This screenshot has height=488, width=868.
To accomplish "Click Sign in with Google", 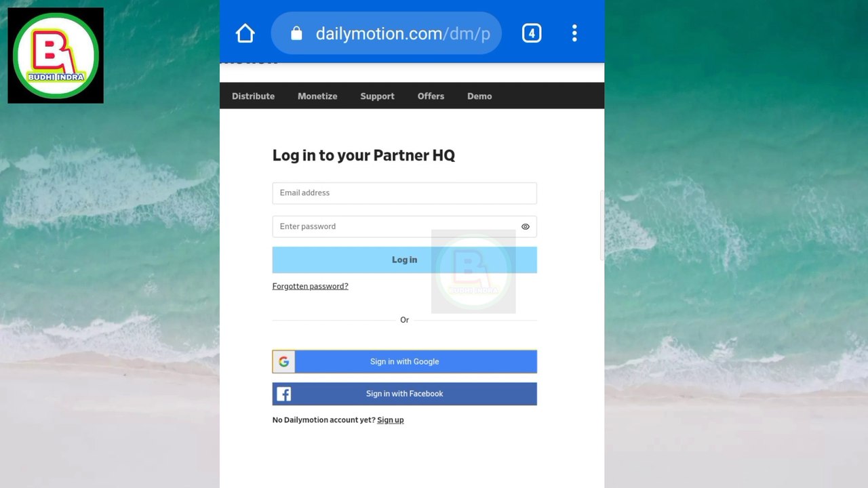I will point(404,362).
